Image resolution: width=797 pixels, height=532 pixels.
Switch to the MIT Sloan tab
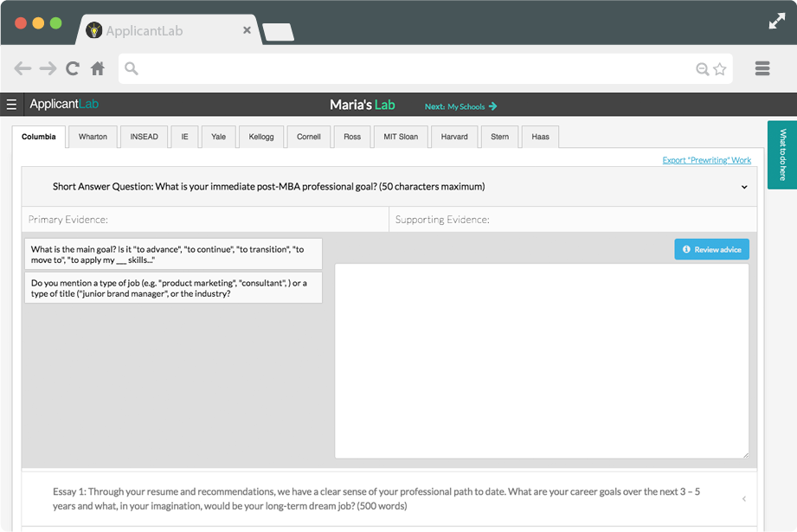point(401,137)
